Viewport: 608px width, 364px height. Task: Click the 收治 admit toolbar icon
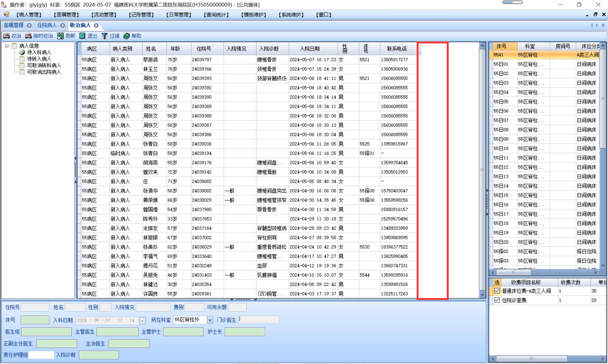click(x=7, y=36)
